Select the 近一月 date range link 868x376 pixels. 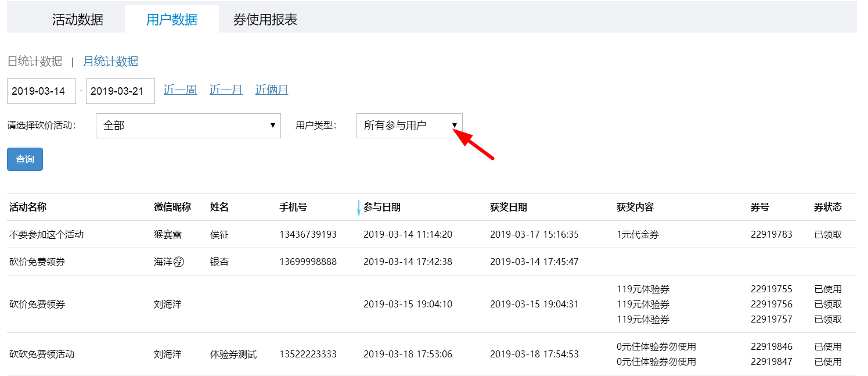[225, 89]
